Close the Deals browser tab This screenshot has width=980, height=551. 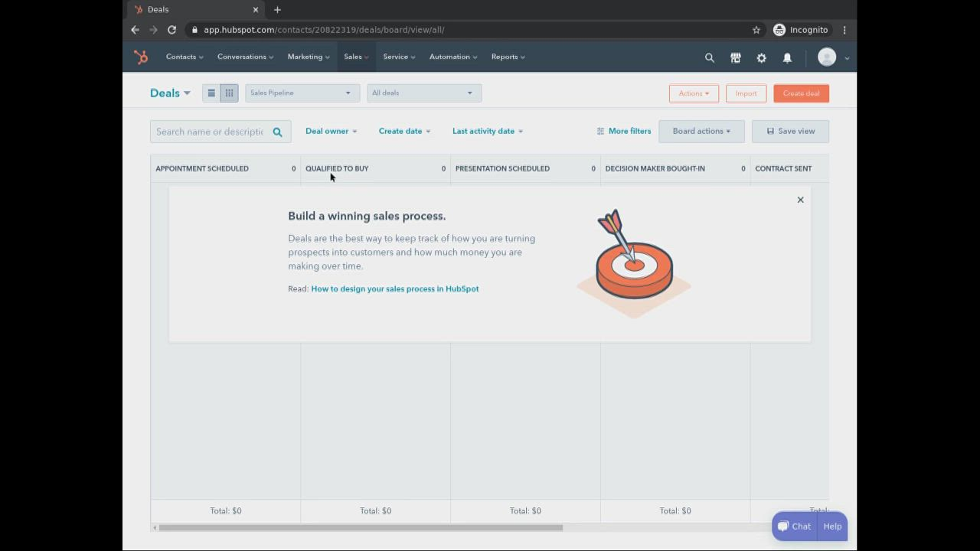[256, 9]
